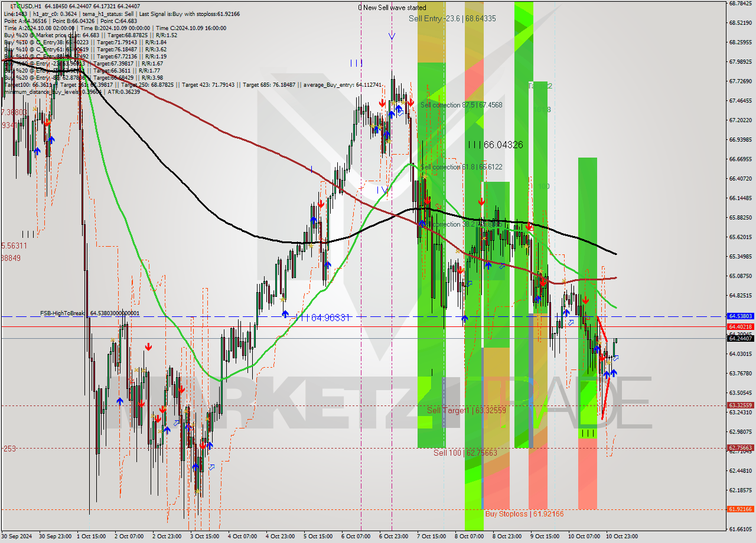
Task: Click the '6 Oct 23:00' time label
Action: [x=394, y=537]
